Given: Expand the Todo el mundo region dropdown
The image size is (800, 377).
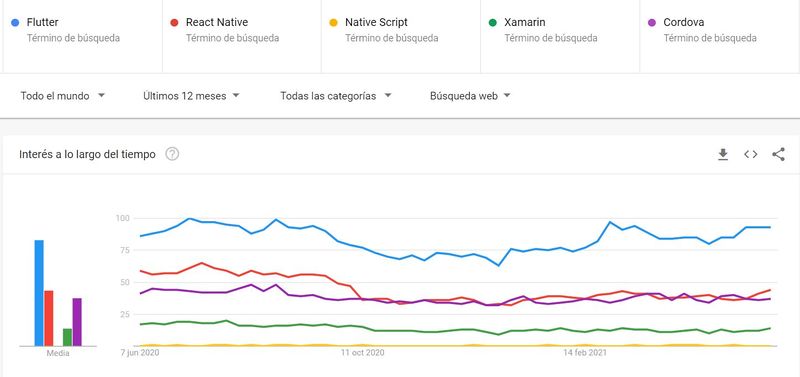Looking at the screenshot, I should point(63,96).
